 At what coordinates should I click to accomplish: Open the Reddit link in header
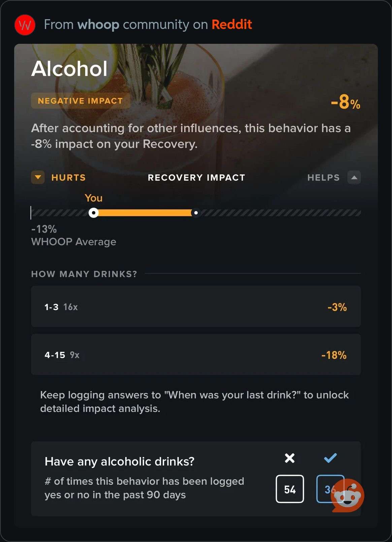click(232, 24)
